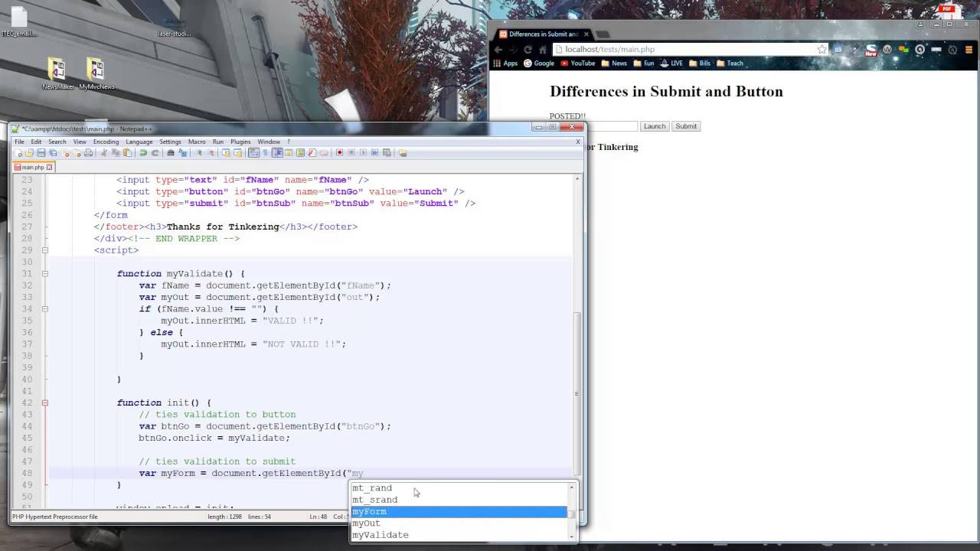Start macro recording with red record icon
The height and width of the screenshot is (551, 980).
tap(339, 153)
